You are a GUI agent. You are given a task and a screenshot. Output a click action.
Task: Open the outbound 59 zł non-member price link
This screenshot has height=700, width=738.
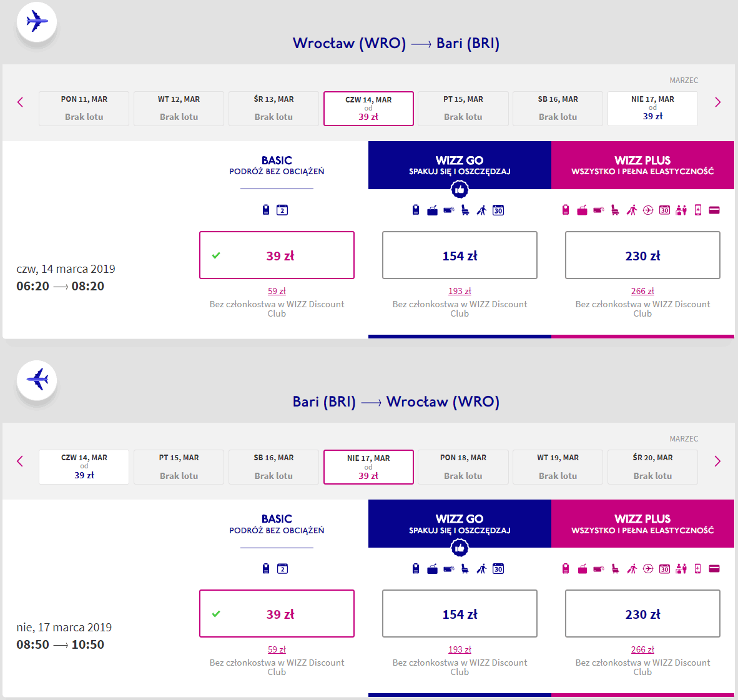(x=277, y=291)
